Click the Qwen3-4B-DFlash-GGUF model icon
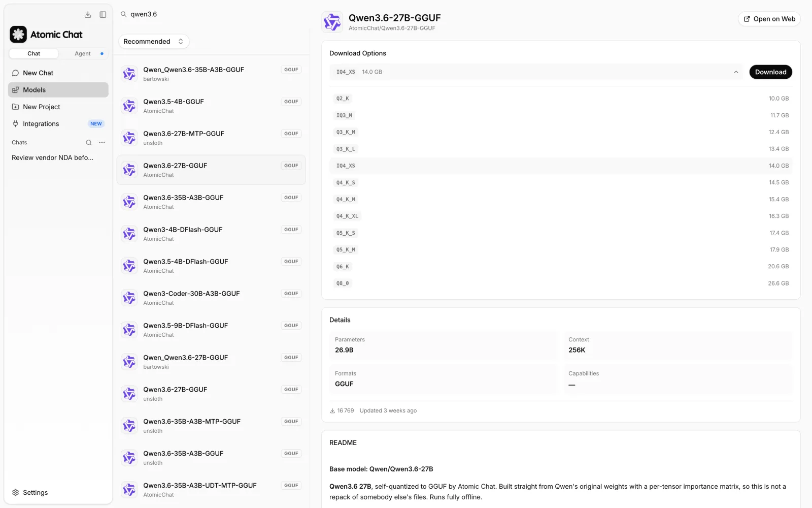Viewport: 812px width, 508px height. coord(129,234)
